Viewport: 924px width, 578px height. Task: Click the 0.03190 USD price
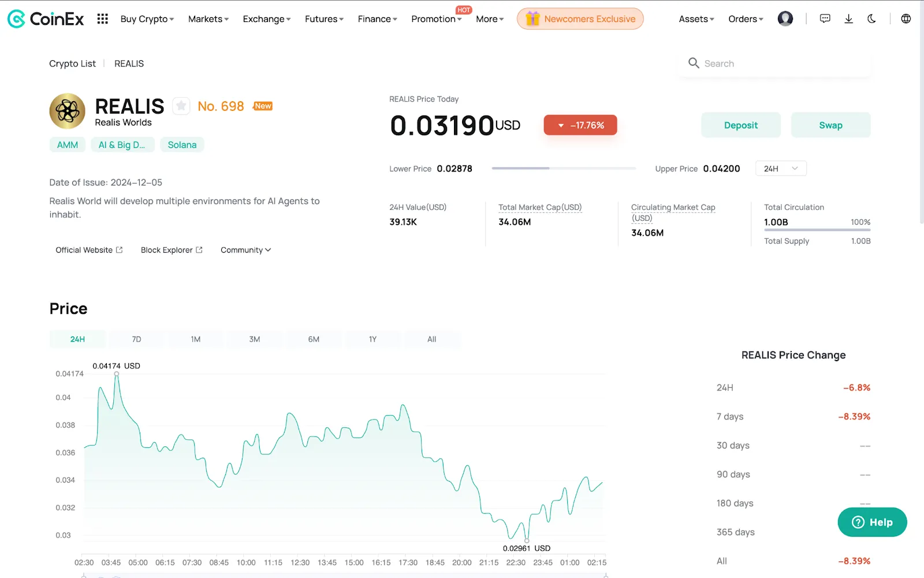(455, 125)
